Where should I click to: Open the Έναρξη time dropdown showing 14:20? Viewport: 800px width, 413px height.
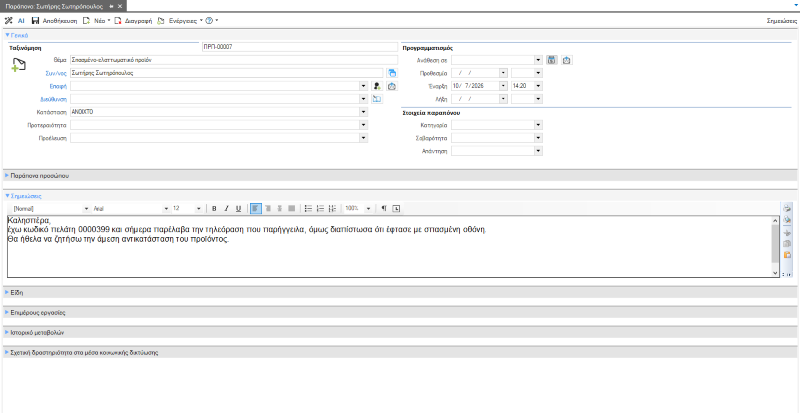click(538, 86)
